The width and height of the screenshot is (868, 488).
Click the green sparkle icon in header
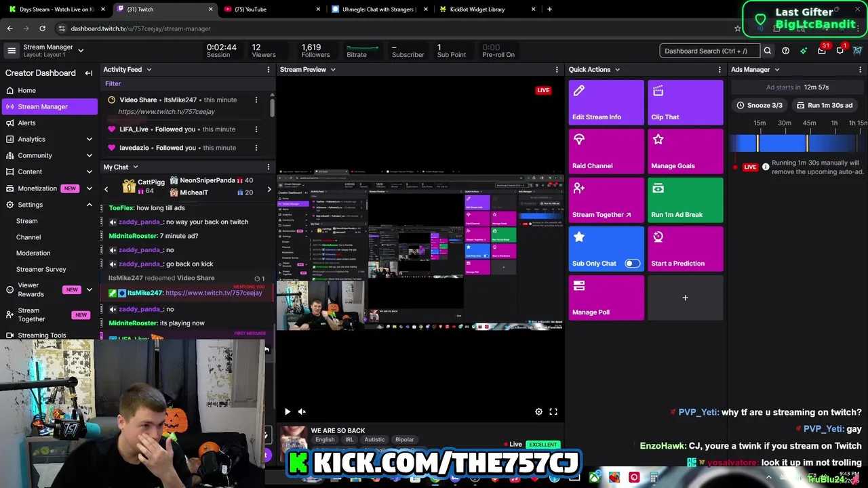804,51
